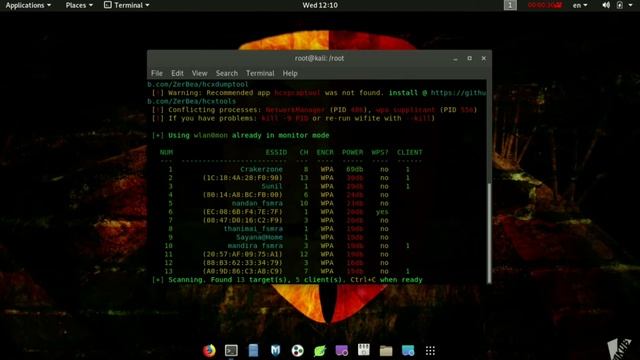
Task: Click the purple screen icon in the dock
Action: tap(342, 351)
